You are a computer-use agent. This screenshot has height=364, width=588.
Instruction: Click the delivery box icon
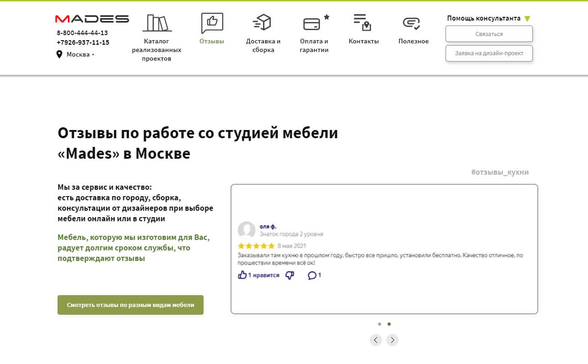(262, 22)
